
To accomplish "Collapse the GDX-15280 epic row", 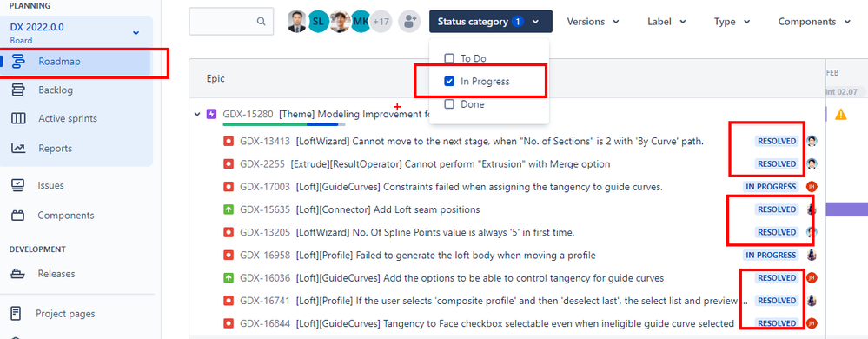I will click(197, 115).
